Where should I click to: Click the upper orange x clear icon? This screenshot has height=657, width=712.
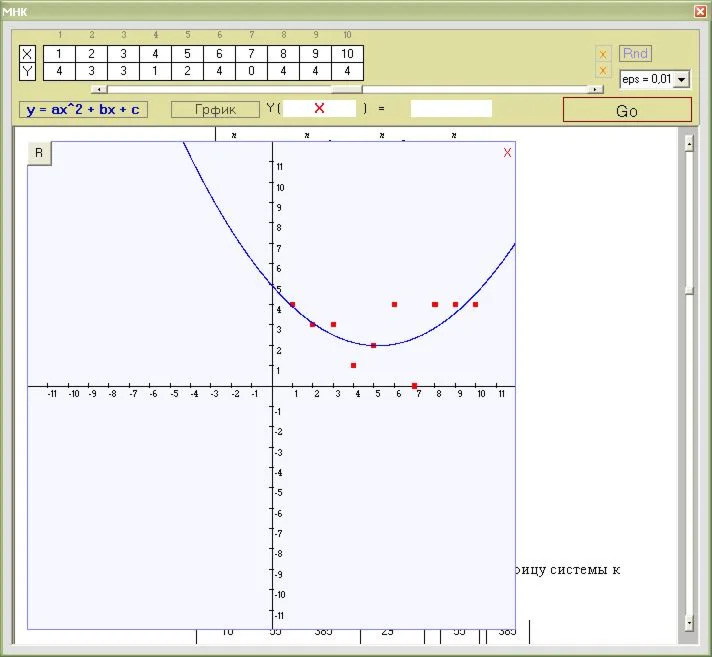602,54
